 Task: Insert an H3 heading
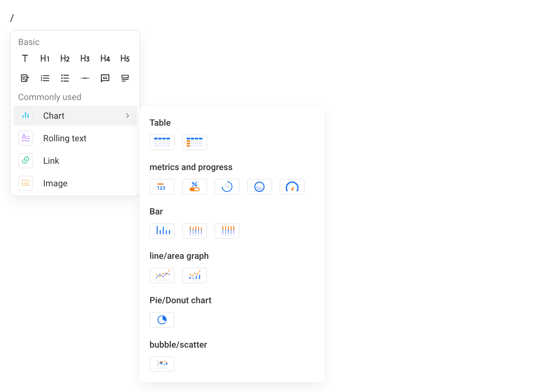(85, 58)
